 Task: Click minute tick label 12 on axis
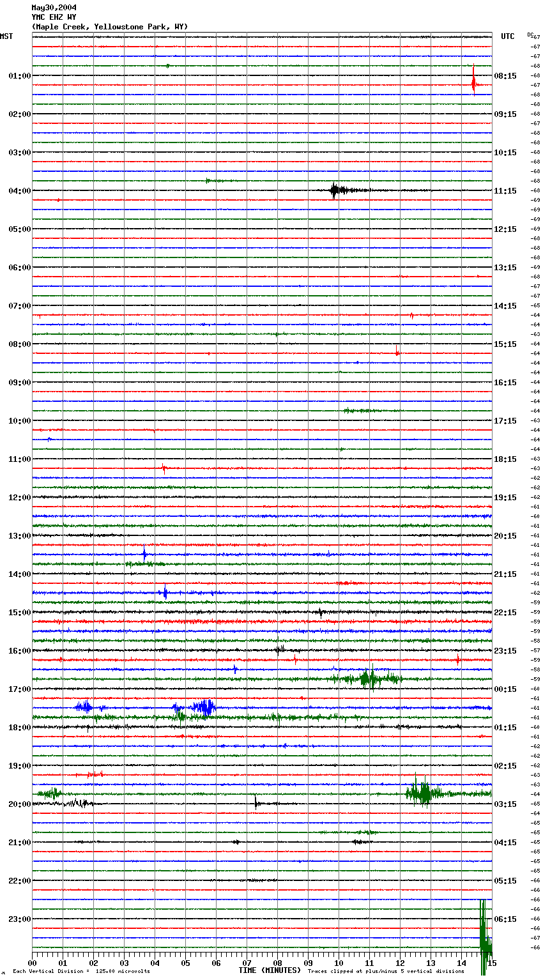[400, 963]
